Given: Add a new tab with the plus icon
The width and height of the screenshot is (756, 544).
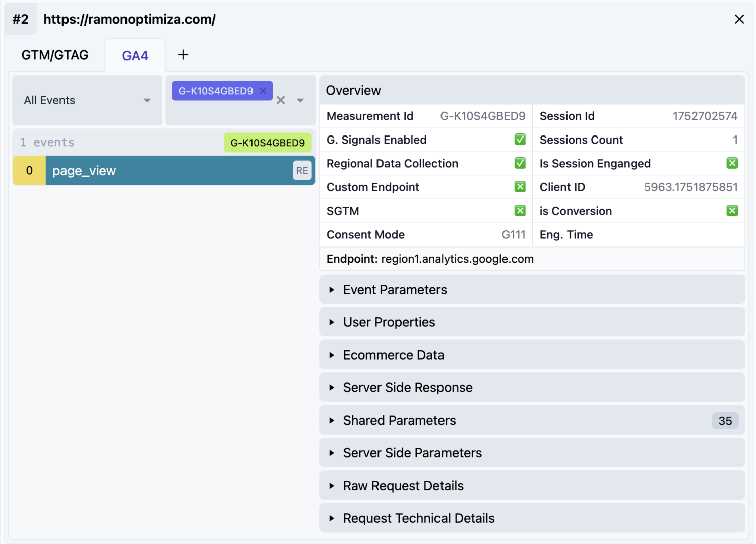Looking at the screenshot, I should click(x=183, y=55).
